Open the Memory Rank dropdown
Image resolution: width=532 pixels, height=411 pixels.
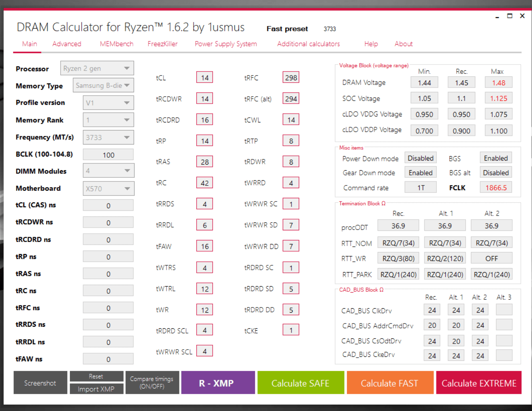[108, 120]
